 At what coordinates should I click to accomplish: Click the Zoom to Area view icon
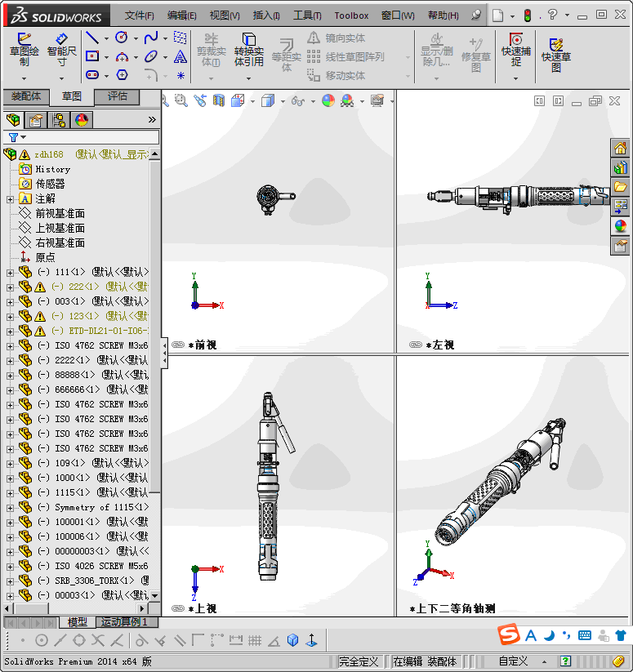click(181, 101)
